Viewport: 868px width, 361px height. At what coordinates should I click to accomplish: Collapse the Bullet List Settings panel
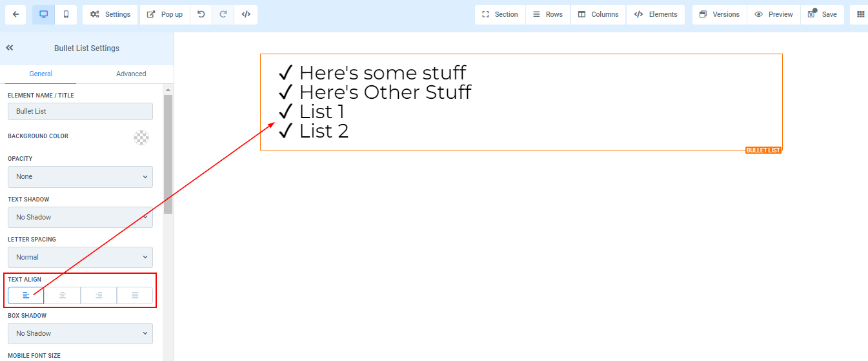[10, 48]
